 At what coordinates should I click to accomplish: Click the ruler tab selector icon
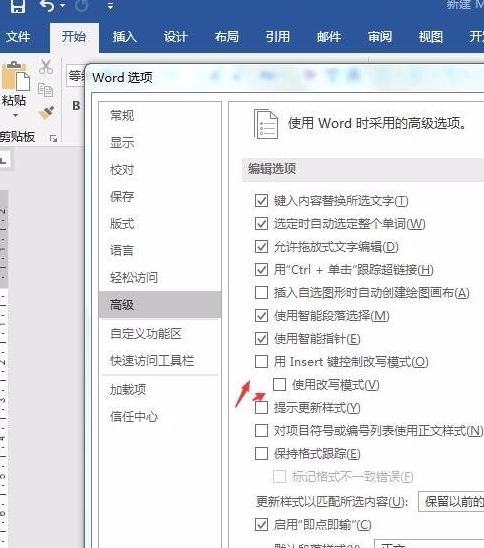tap(4, 161)
